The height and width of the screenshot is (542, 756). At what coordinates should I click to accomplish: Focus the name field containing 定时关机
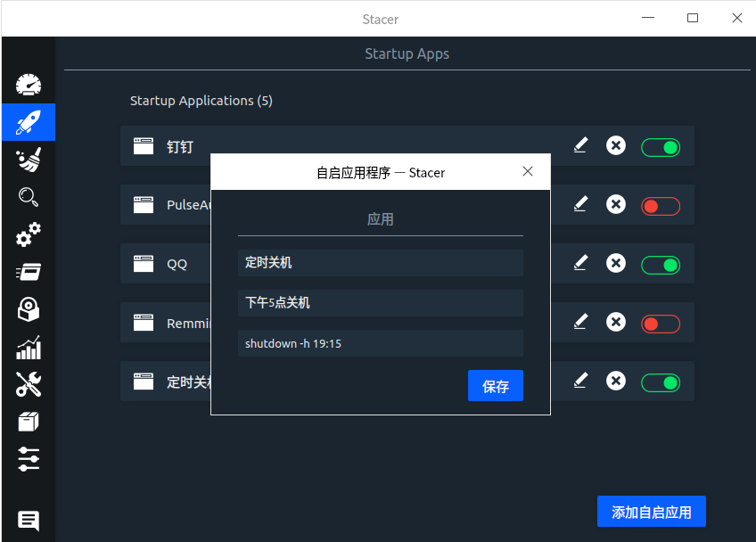click(x=381, y=263)
